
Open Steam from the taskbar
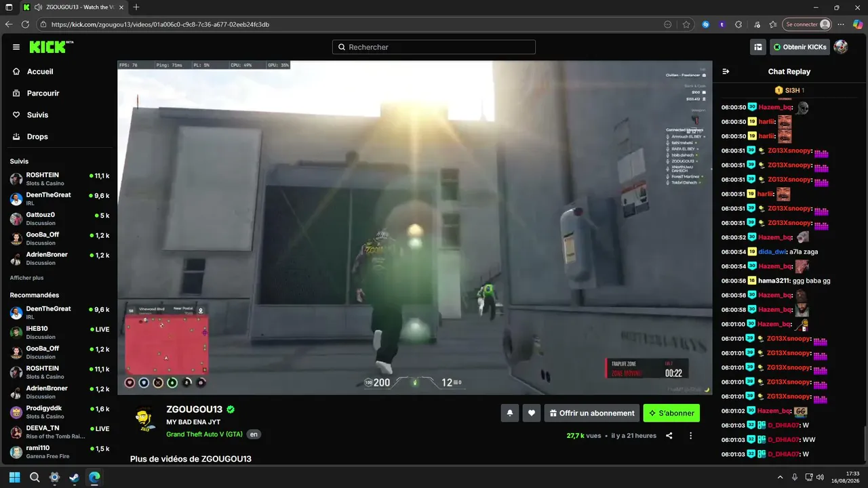pyautogui.click(x=75, y=477)
